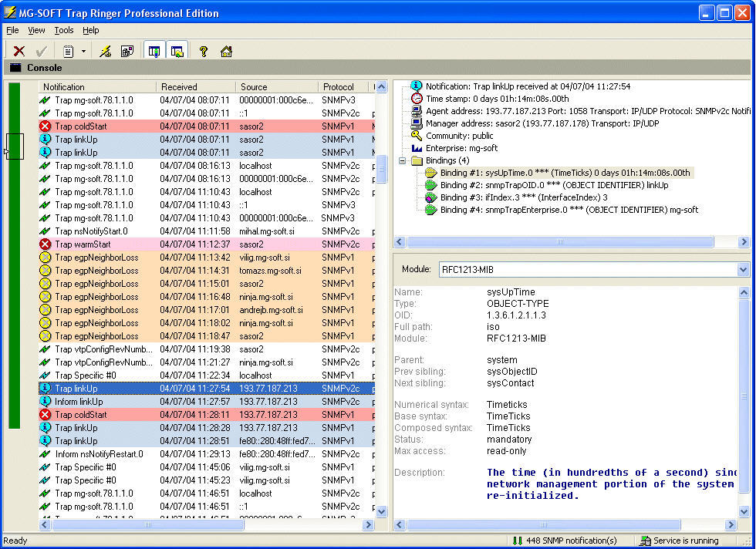Click the timeline marker box on green bar
Image resolution: width=756 pixels, height=549 pixels.
(x=15, y=146)
